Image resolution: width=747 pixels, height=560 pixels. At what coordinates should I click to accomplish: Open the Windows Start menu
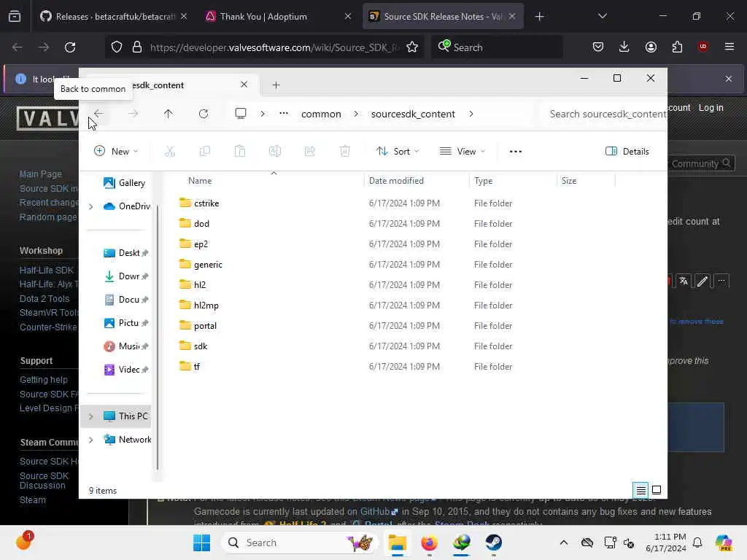click(x=201, y=542)
